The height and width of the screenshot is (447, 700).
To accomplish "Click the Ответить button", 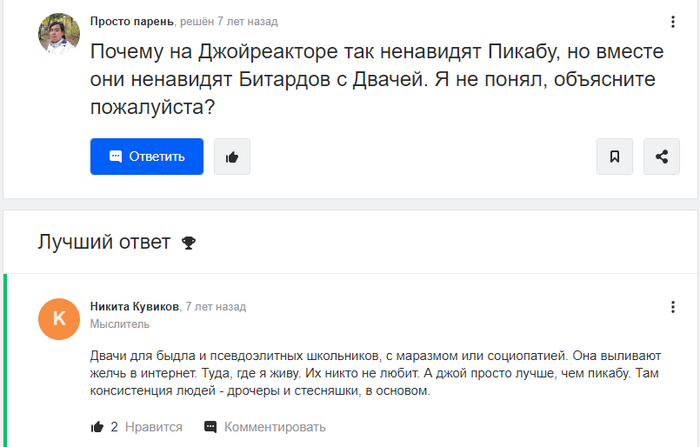I will [x=147, y=157].
